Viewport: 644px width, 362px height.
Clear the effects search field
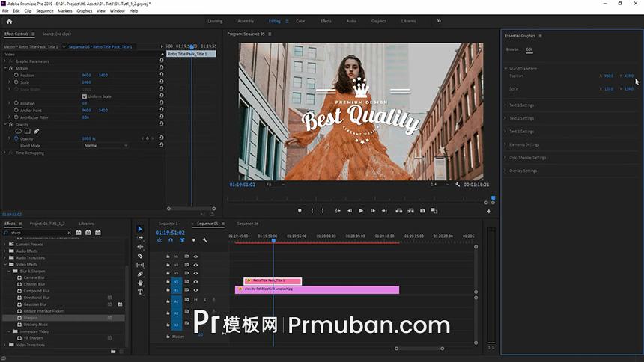click(x=69, y=233)
